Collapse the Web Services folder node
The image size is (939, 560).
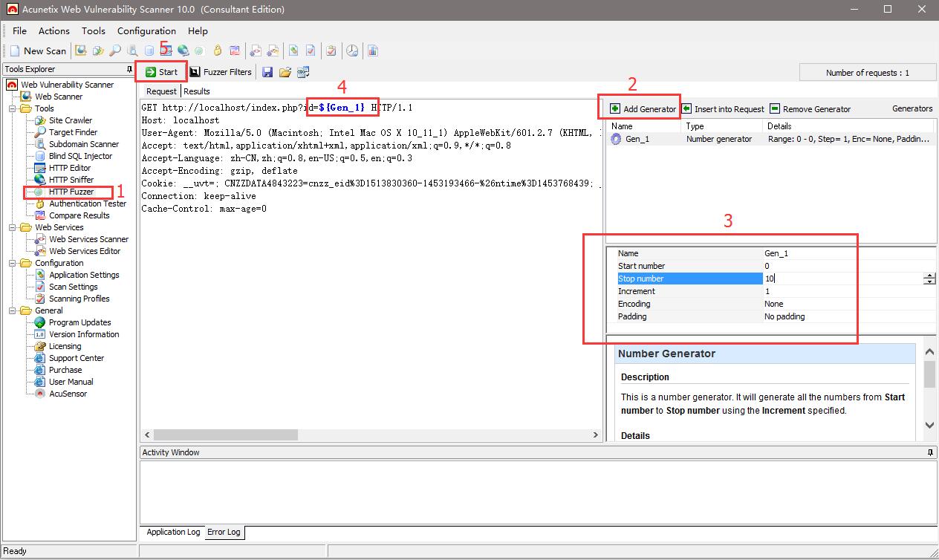(x=13, y=227)
